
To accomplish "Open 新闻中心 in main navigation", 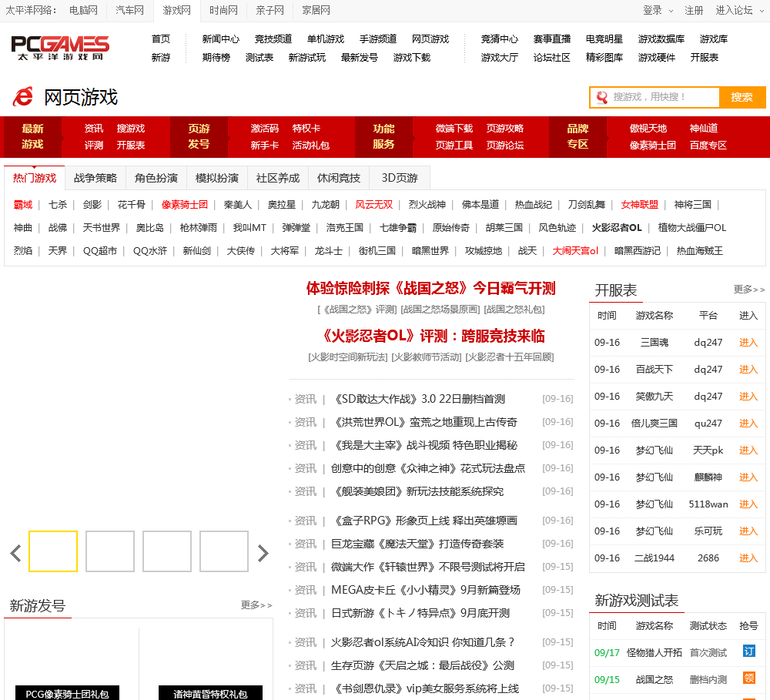I will coord(221,39).
